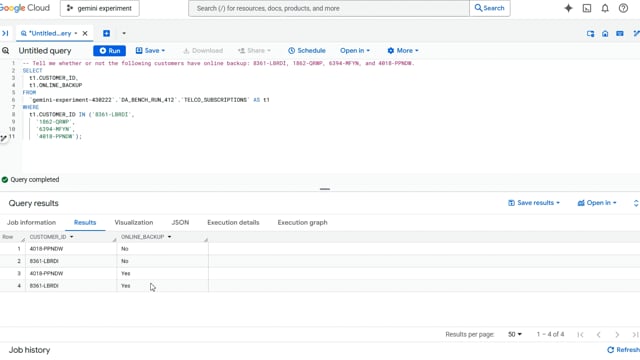The width and height of the screenshot is (640, 360).
Task: Open the help question mark icon
Action: [623, 8]
